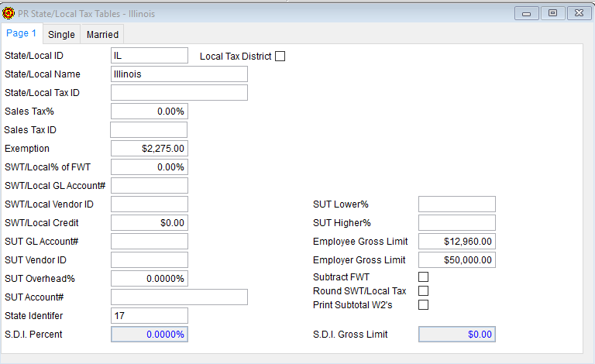Click the empty State/Local Tax ID field

coord(180,92)
